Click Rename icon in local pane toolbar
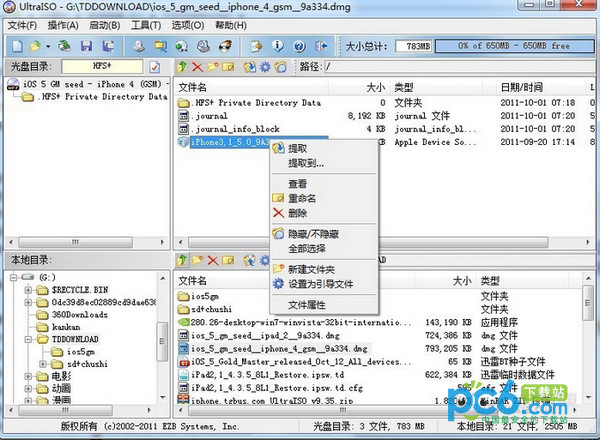 coord(228,260)
